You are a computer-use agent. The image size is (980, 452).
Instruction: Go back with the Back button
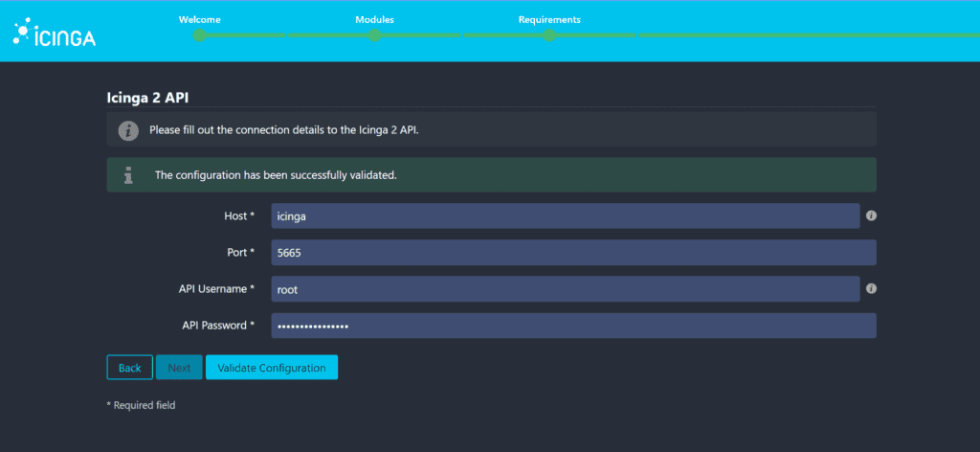(x=129, y=368)
